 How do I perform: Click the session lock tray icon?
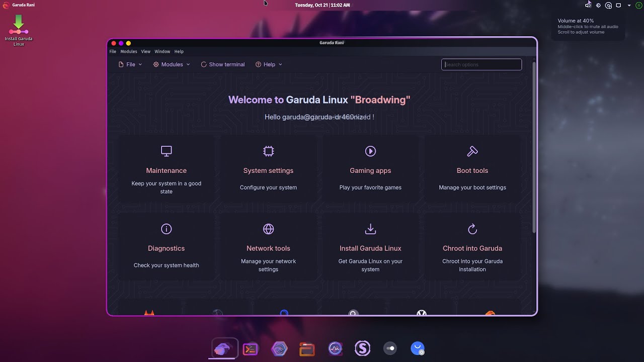[x=608, y=5]
